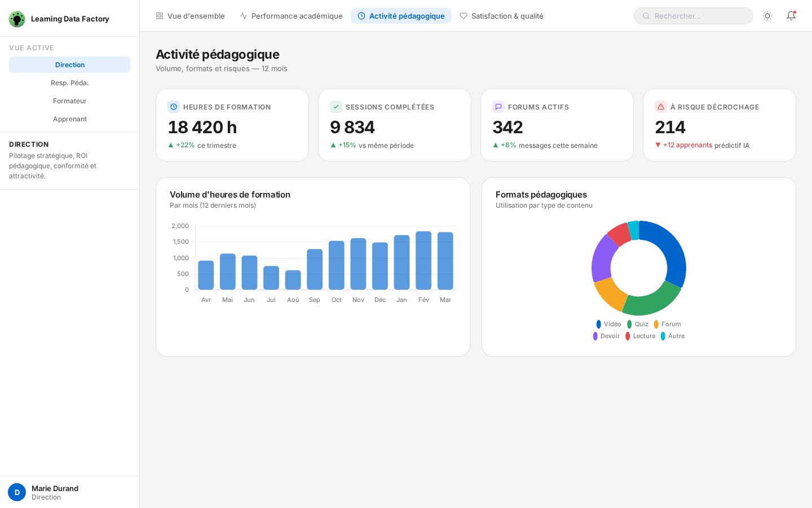Viewport: 812px width, 508px height.
Task: Toggle the light/dark theme sun icon
Action: [767, 16]
